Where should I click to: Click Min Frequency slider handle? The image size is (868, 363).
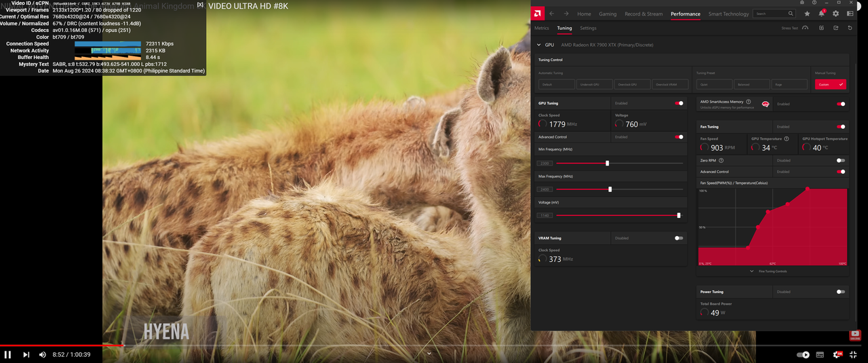coord(607,164)
